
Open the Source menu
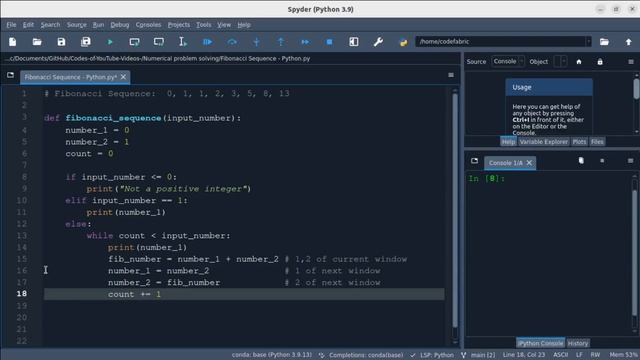pyautogui.click(x=77, y=25)
